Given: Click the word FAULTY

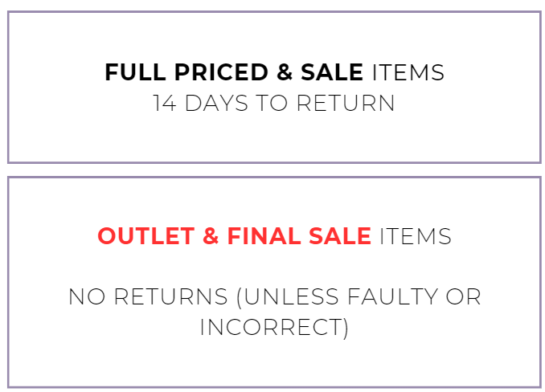Looking at the screenshot, I should pyautogui.click(x=392, y=296).
